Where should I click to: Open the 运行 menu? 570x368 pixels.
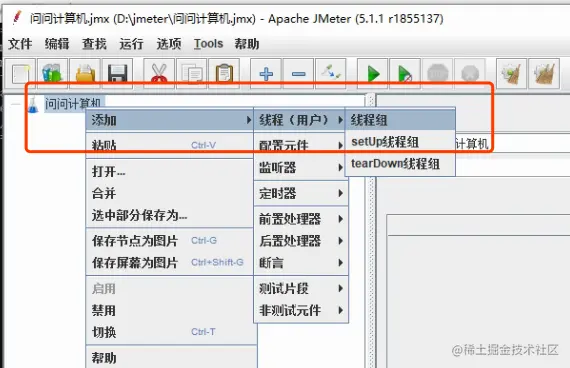tap(131, 44)
